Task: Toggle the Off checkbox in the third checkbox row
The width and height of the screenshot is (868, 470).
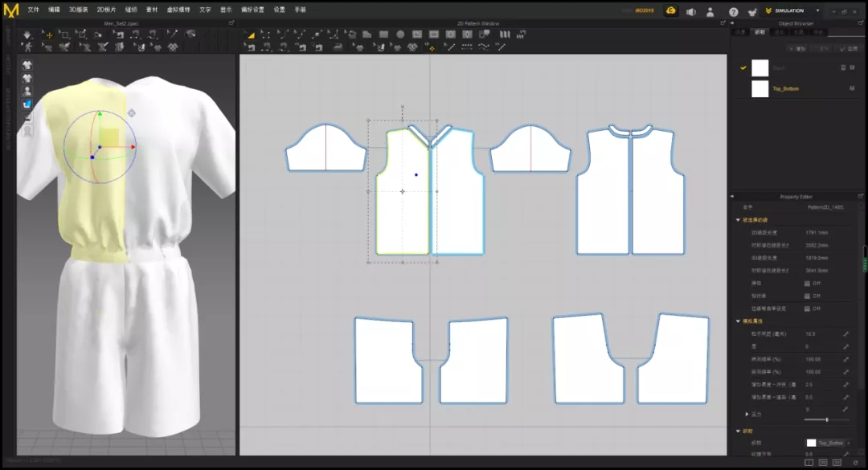Action: point(807,309)
